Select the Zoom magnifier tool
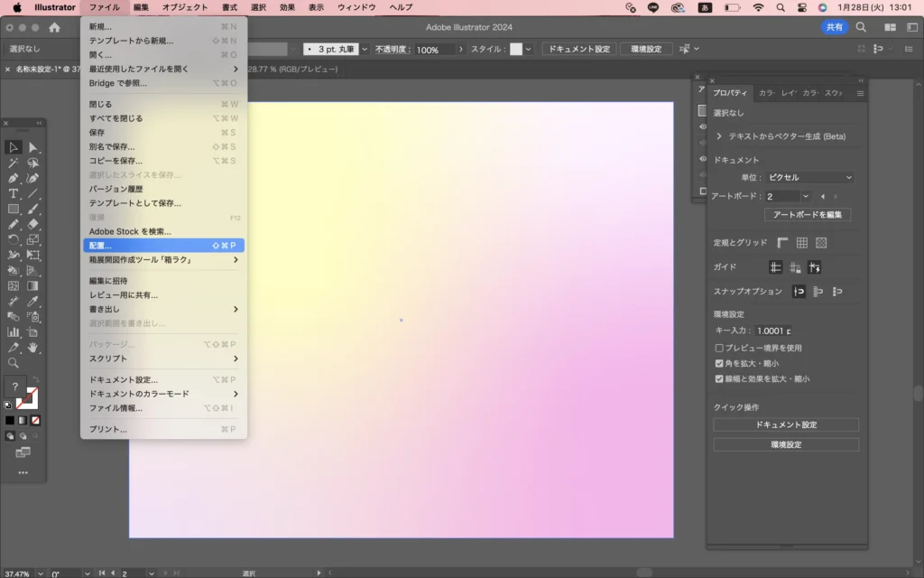 14,362
